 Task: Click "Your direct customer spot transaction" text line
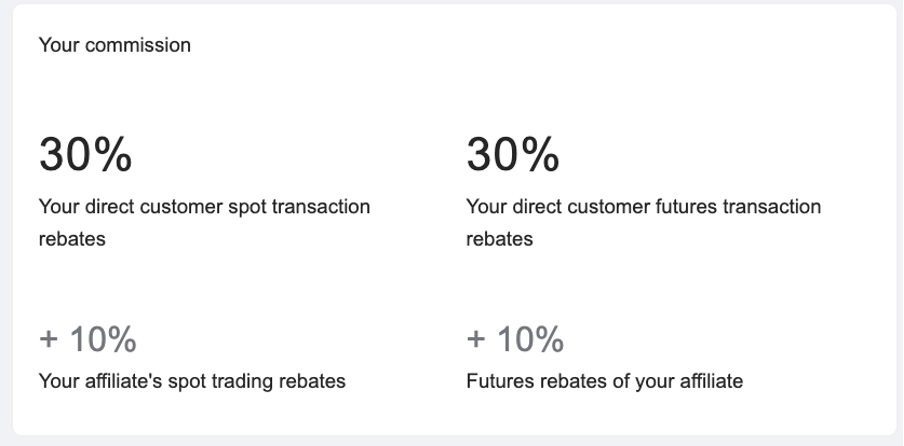point(204,206)
